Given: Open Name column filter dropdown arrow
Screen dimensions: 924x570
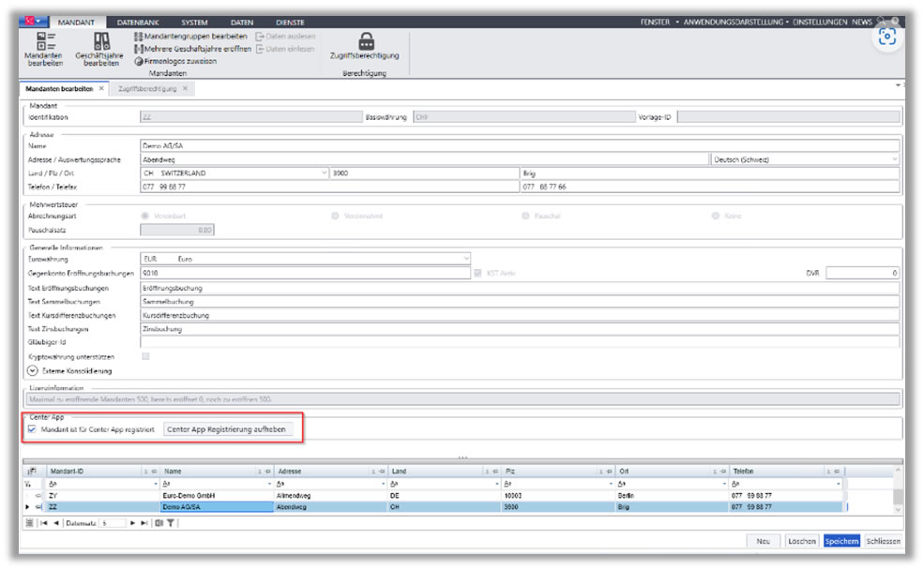Looking at the screenshot, I should pos(269,484).
